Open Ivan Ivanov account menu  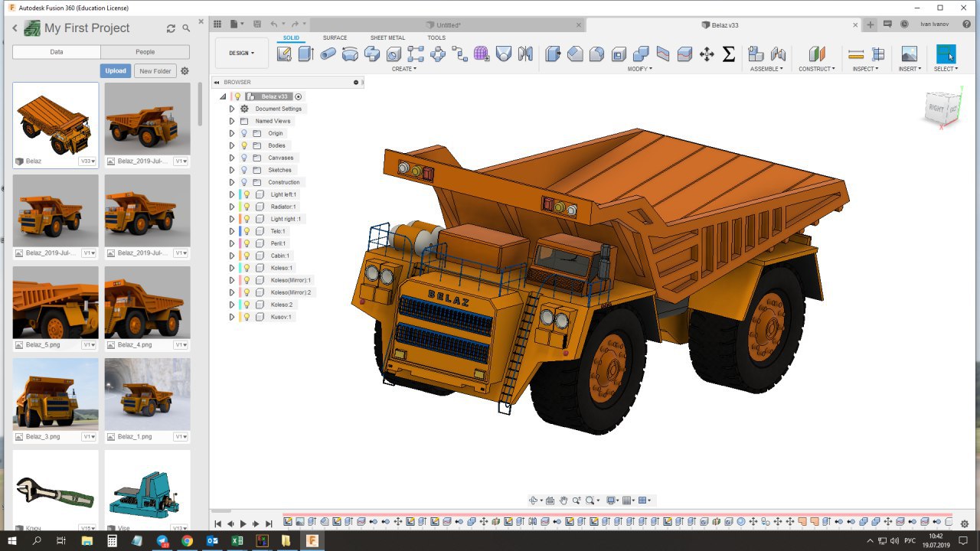[934, 24]
